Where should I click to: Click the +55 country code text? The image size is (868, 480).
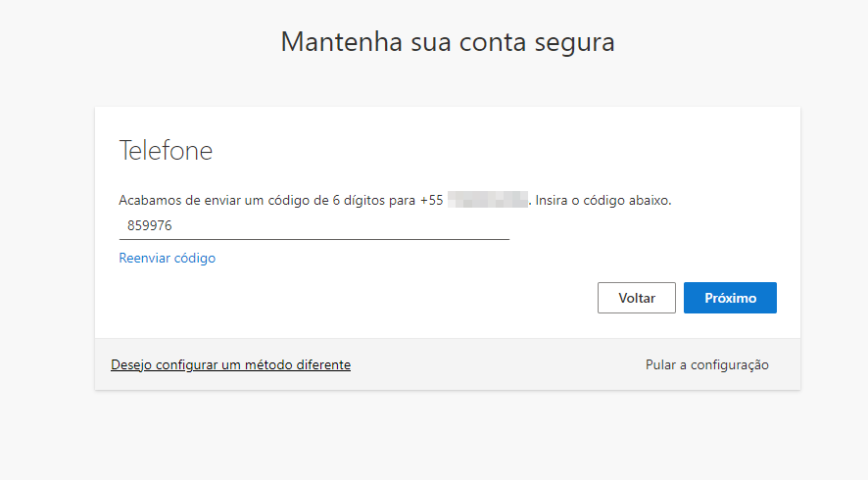pos(431,200)
